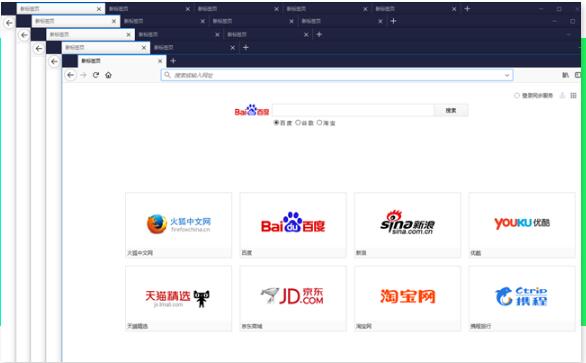Image resolution: width=586 pixels, height=363 pixels.
Task: Click the forward arrow navigation icon
Action: pyautogui.click(x=83, y=75)
